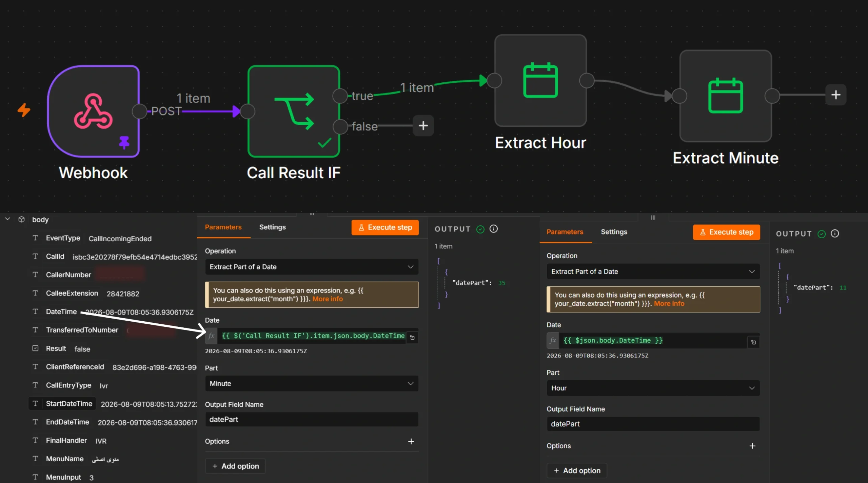868x483 pixels.
Task: Click the true output connector of IF node
Action: 340,96
